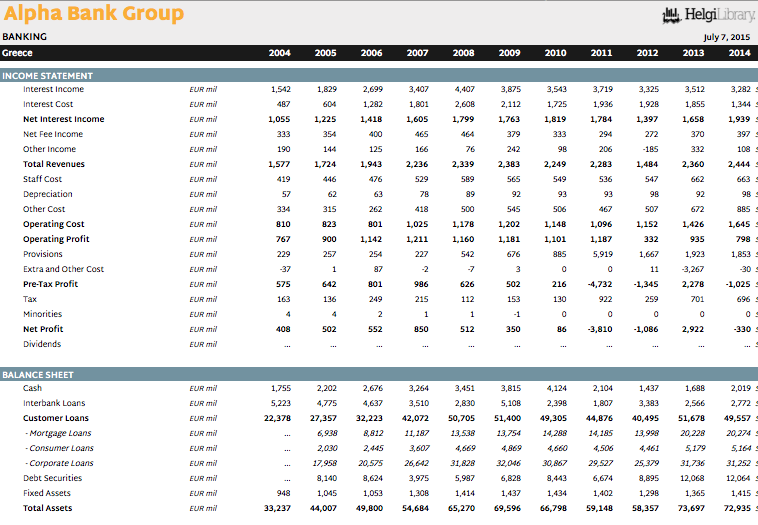Click the Other Income row label

49,149
